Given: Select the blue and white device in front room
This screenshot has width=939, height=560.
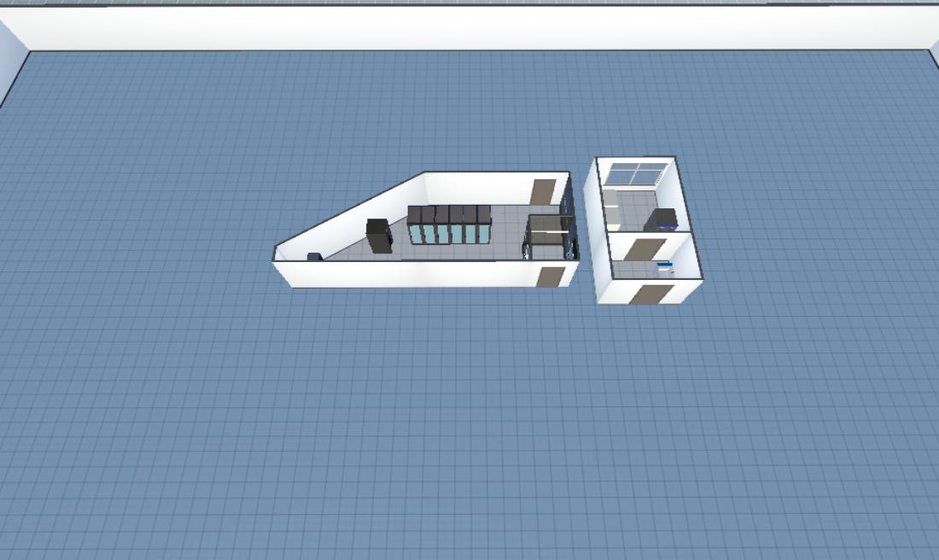Looking at the screenshot, I should 664,269.
